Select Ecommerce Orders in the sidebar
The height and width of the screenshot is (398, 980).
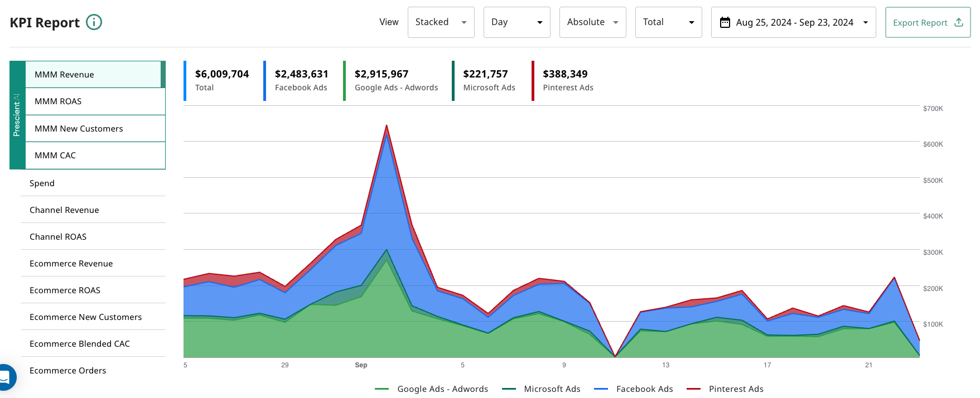coord(93,370)
